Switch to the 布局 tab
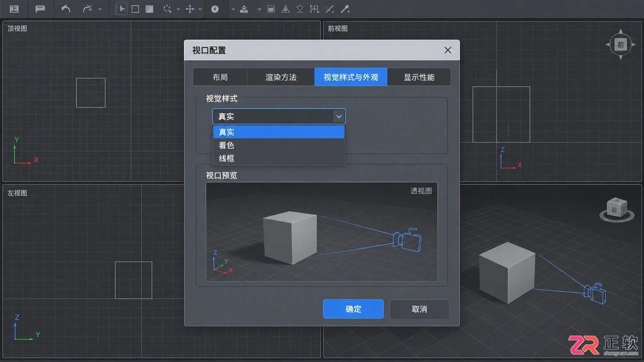This screenshot has height=362, width=644. pyautogui.click(x=220, y=77)
